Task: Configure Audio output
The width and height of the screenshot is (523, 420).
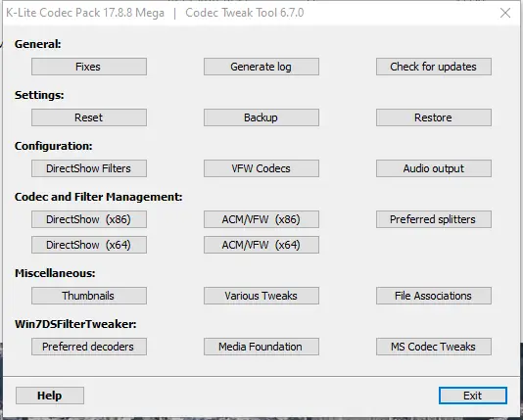Action: click(x=434, y=168)
